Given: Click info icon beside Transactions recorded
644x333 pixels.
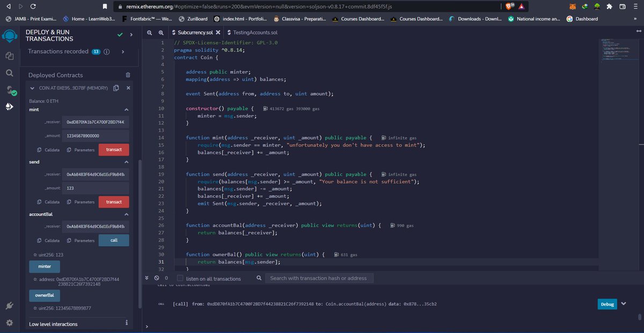Looking at the screenshot, I should coord(106,52).
